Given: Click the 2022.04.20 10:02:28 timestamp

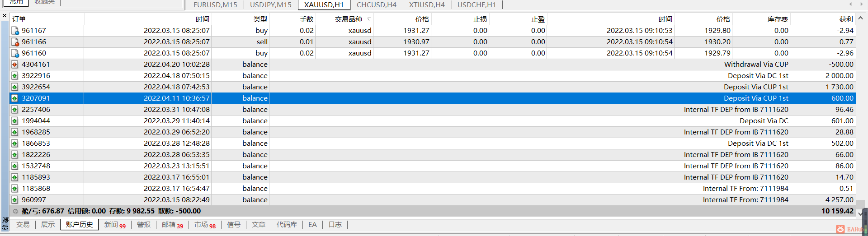Looking at the screenshot, I should (177, 65).
